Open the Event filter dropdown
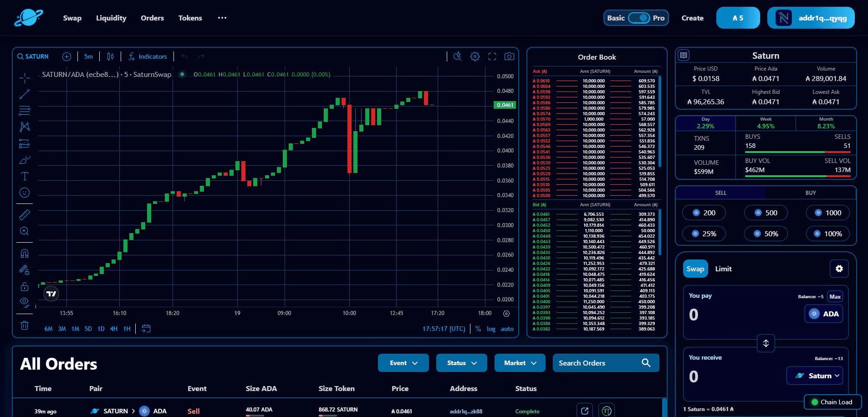 403,363
